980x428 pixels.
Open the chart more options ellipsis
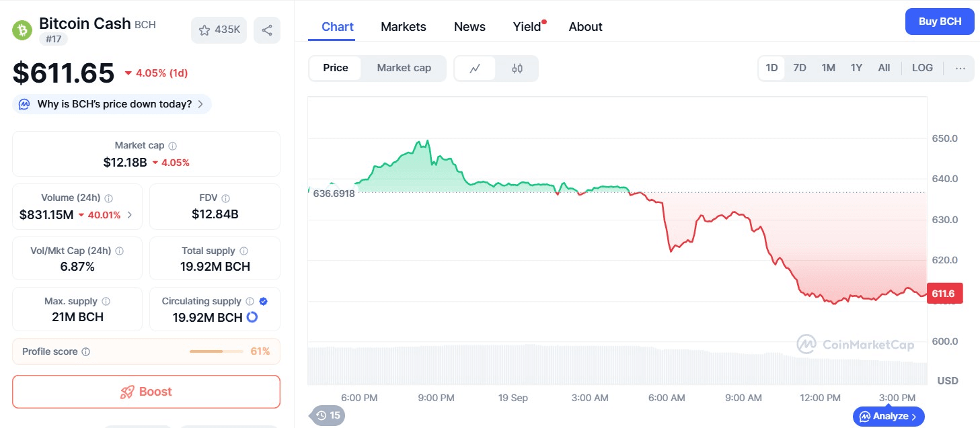tap(960, 68)
